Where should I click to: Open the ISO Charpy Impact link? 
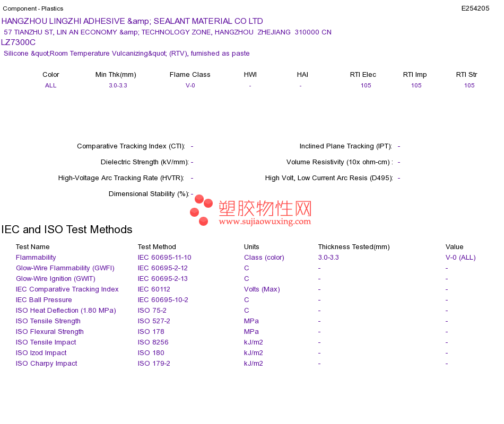[x=47, y=364]
